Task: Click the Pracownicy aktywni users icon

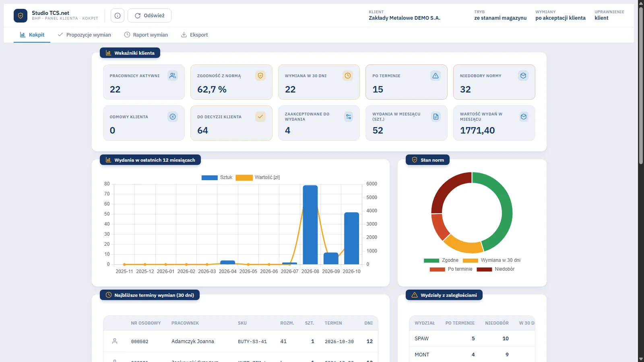Action: tap(173, 76)
